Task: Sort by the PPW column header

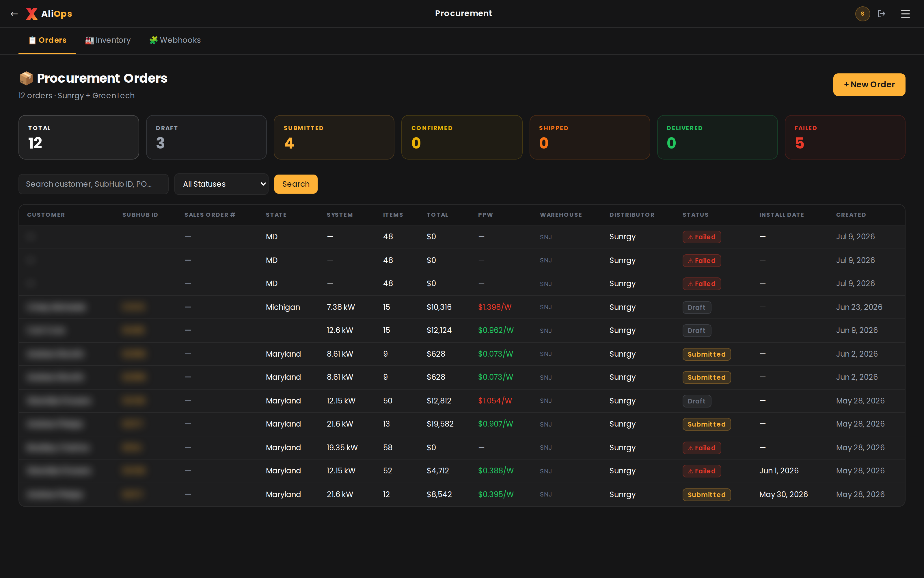Action: (x=485, y=215)
